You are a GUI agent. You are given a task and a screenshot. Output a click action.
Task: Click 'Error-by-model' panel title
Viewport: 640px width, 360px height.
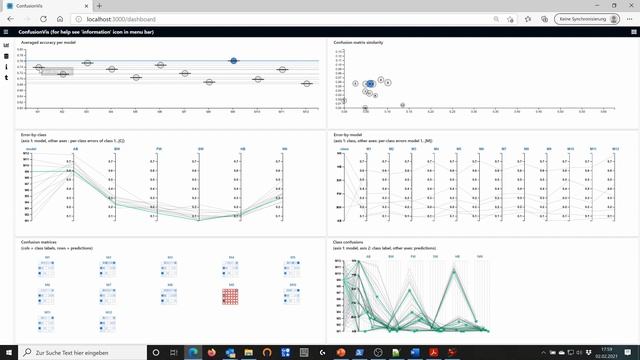[x=348, y=135]
